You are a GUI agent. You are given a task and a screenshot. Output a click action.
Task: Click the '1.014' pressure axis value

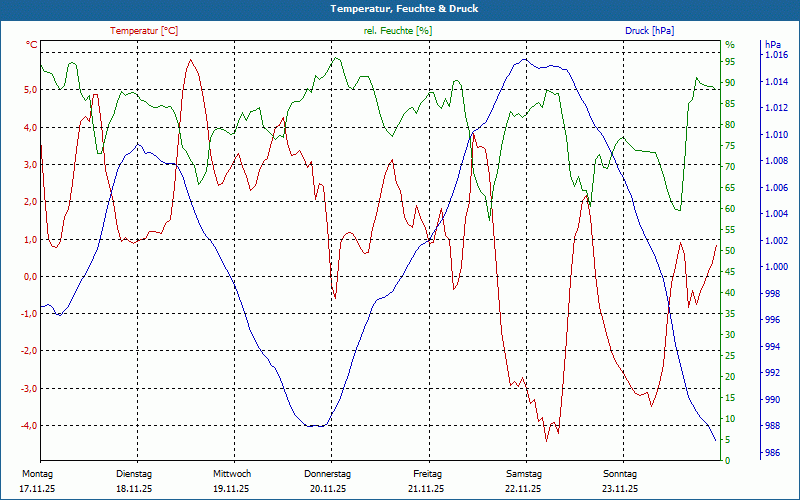[777, 82]
